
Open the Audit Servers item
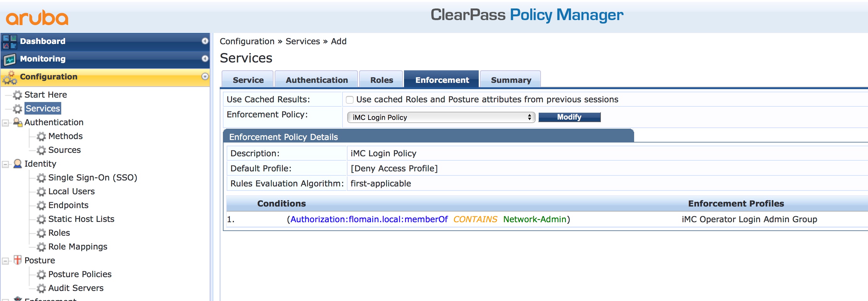(x=76, y=288)
